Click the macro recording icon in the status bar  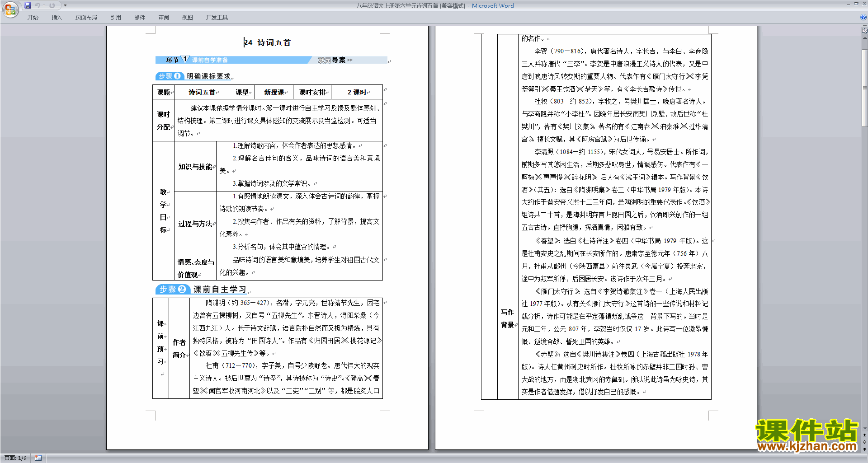38,458
